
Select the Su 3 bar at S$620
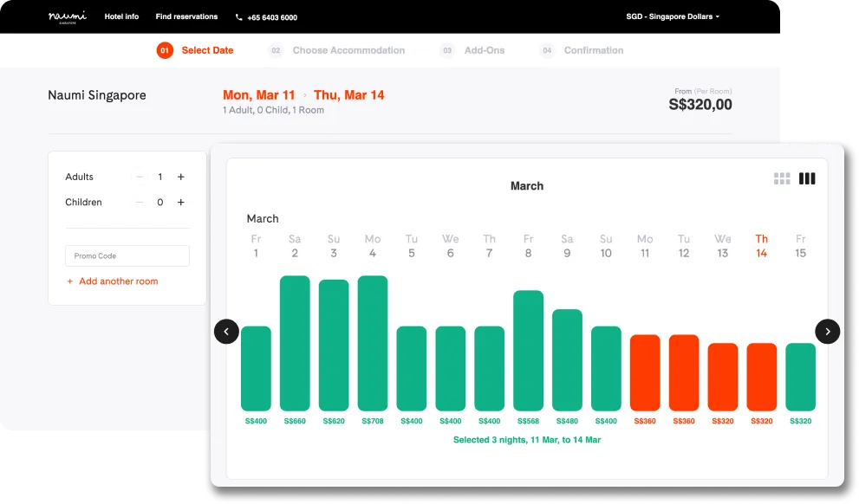click(x=334, y=346)
